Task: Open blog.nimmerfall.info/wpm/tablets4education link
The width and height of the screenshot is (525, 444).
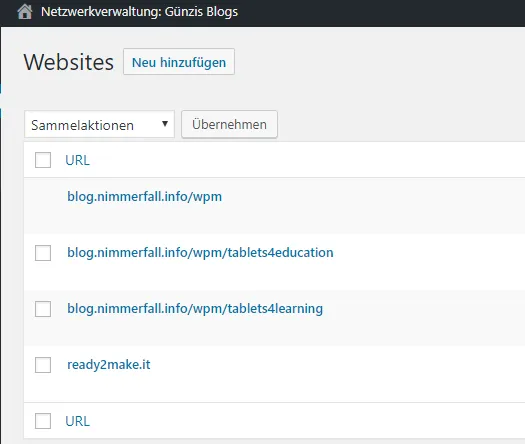Action: click(x=200, y=252)
